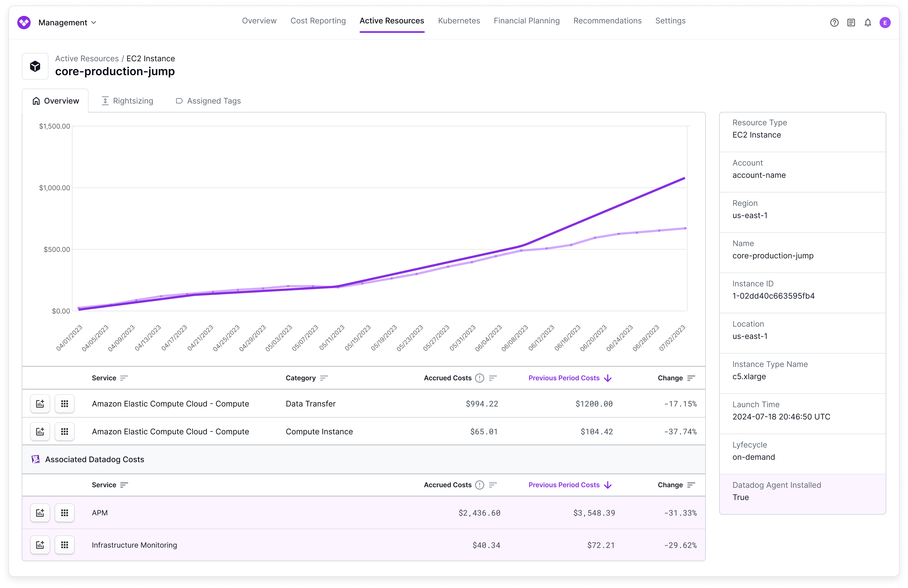Click the Infrastructure Monitoring service name
Viewport: 908px width, 588px height.
tap(134, 545)
